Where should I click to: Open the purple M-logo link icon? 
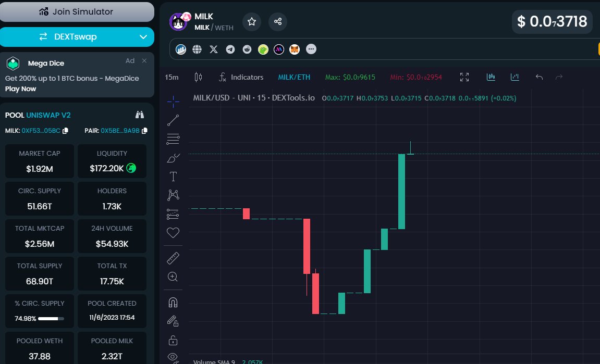(279, 49)
